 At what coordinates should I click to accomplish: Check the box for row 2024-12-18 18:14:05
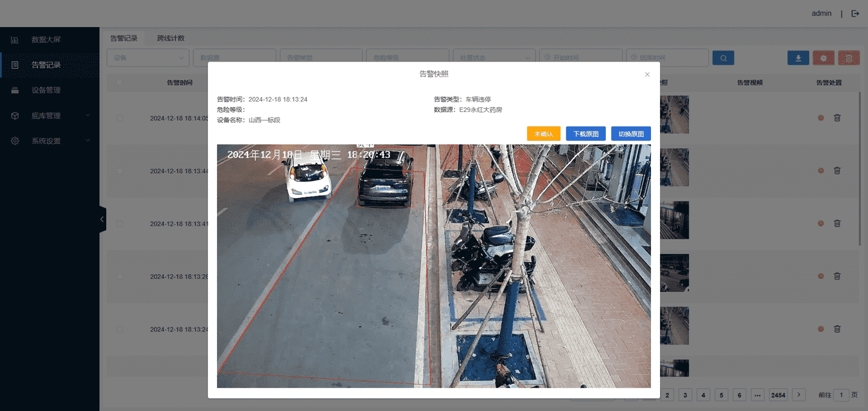(119, 119)
